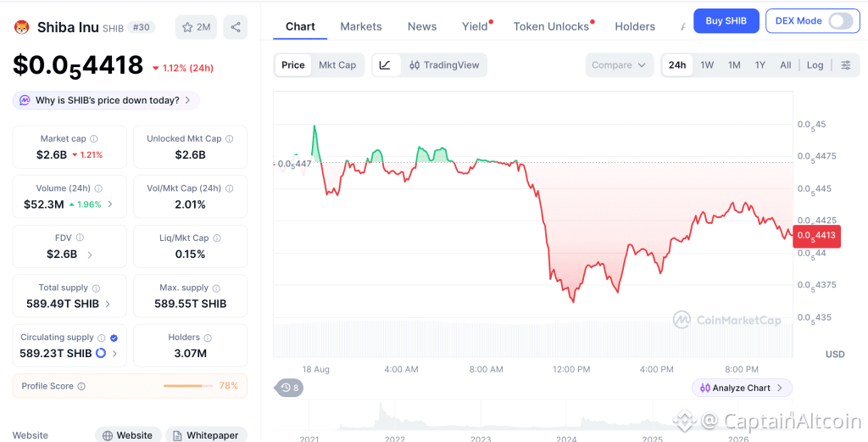The width and height of the screenshot is (868, 442).
Task: Select Price chart view
Action: click(x=292, y=65)
